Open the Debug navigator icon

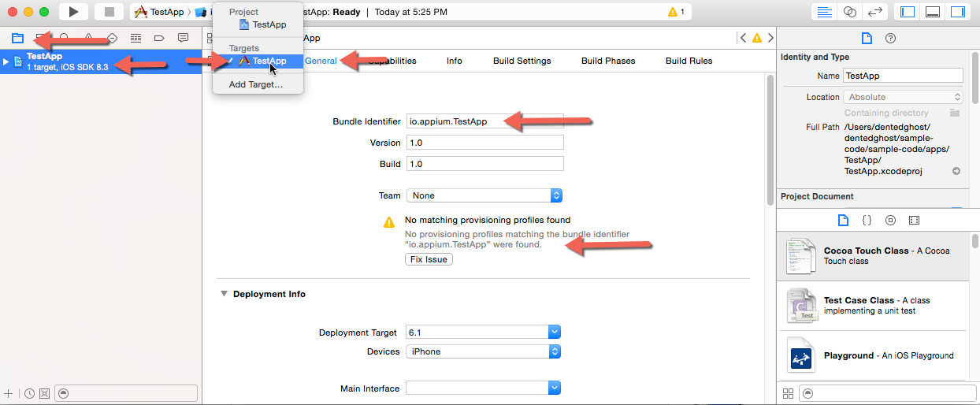[135, 38]
